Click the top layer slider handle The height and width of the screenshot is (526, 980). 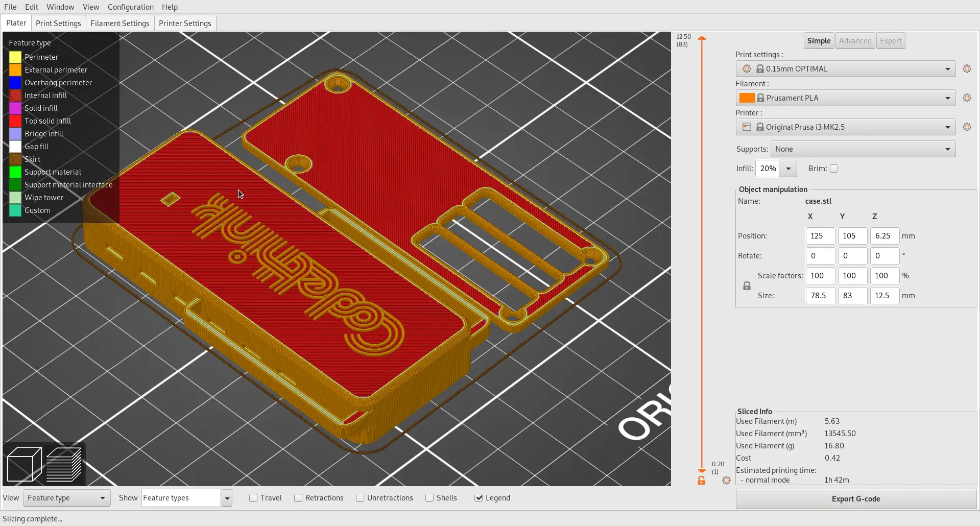[702, 38]
